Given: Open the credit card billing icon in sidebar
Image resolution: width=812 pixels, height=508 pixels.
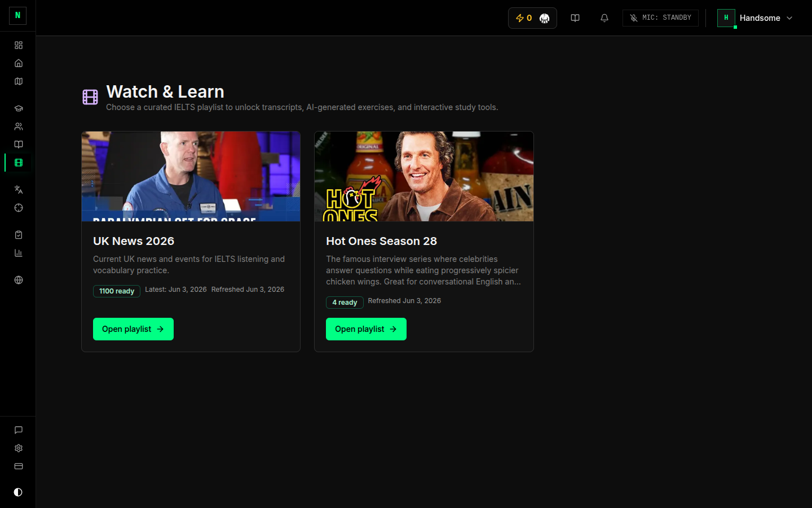Looking at the screenshot, I should click(19, 466).
